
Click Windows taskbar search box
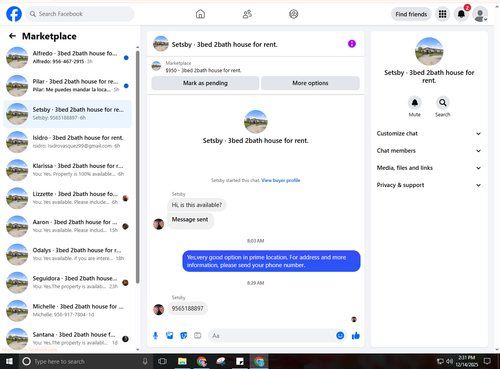(x=85, y=361)
